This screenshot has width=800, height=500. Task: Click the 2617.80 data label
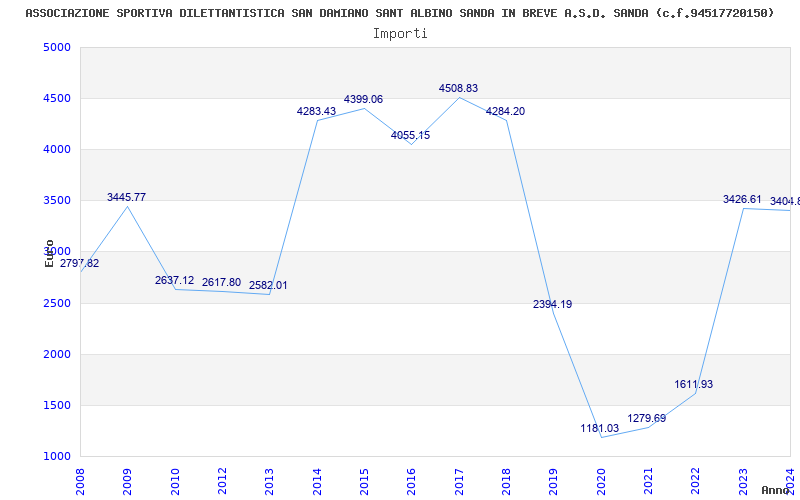[x=221, y=282]
